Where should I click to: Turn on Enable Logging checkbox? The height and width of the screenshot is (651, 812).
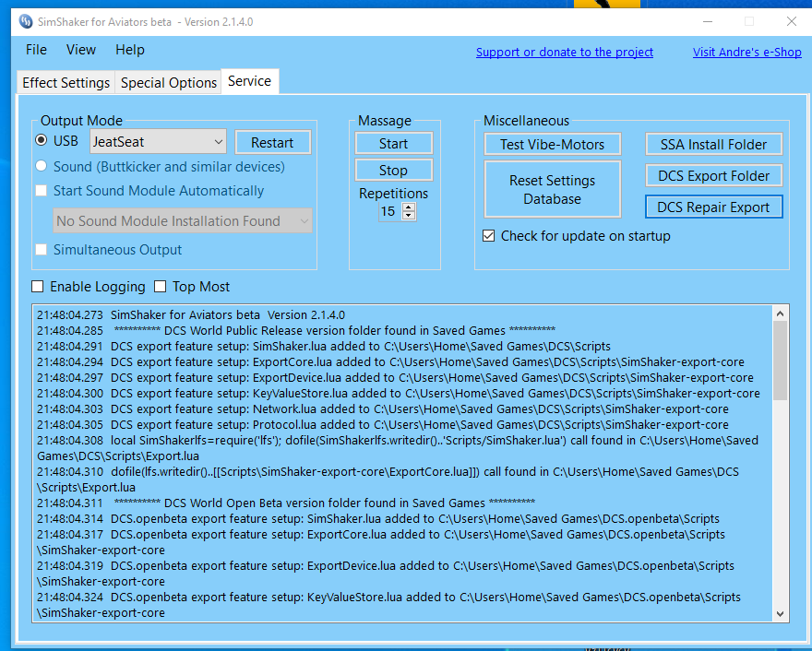pyautogui.click(x=38, y=286)
